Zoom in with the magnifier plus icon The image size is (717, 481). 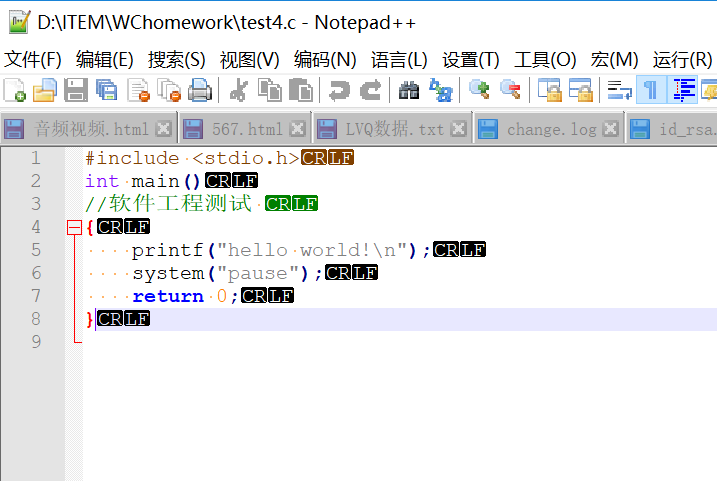point(479,90)
